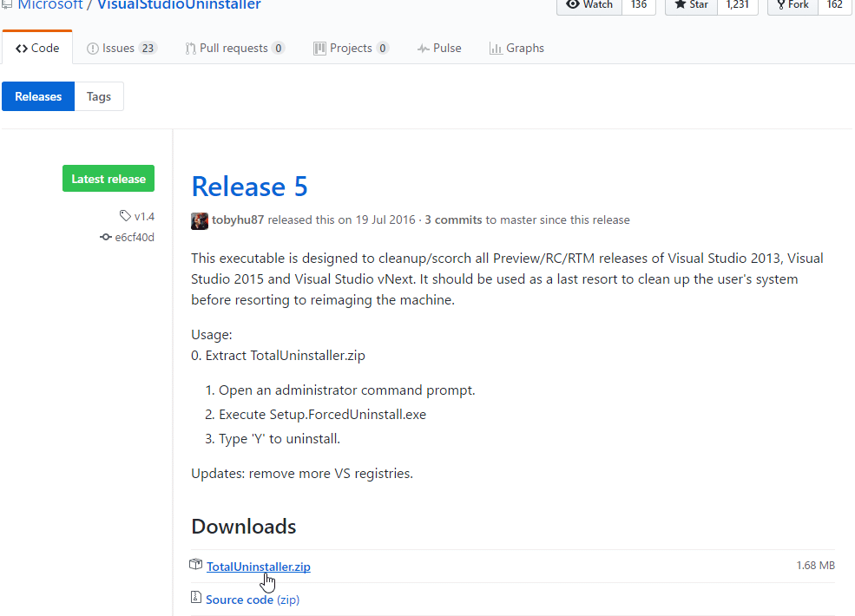
Task: Visit tobyhu87's profile link
Action: [x=240, y=220]
